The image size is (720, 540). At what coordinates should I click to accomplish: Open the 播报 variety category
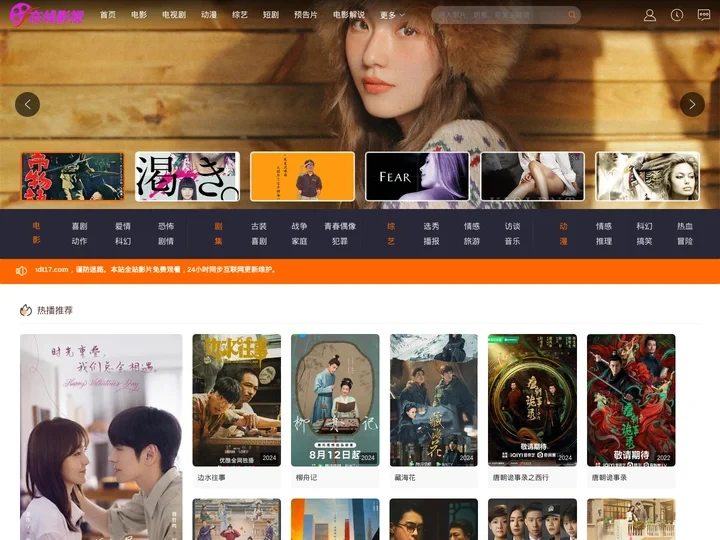point(431,241)
